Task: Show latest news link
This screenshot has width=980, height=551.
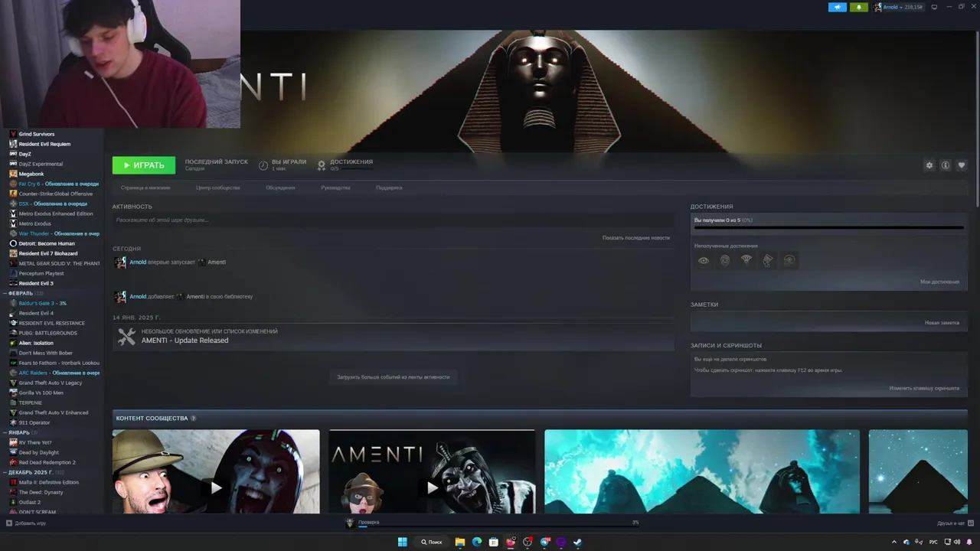Action: [635, 238]
